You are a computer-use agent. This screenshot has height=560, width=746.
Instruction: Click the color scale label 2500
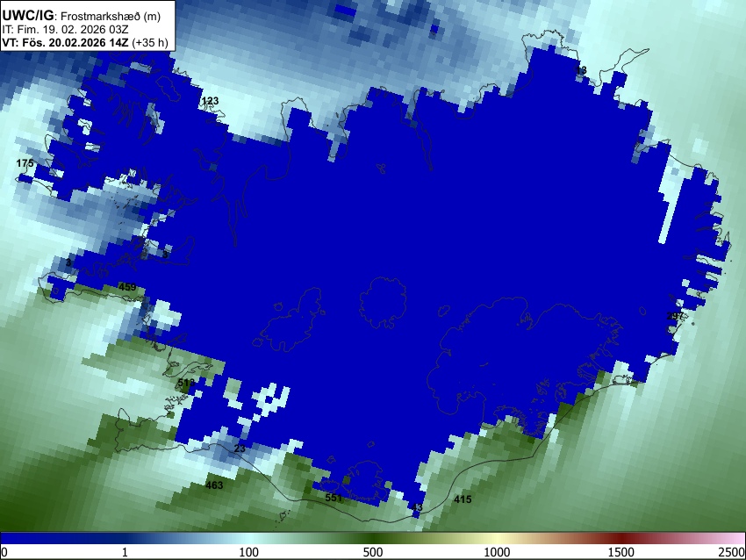732,552
